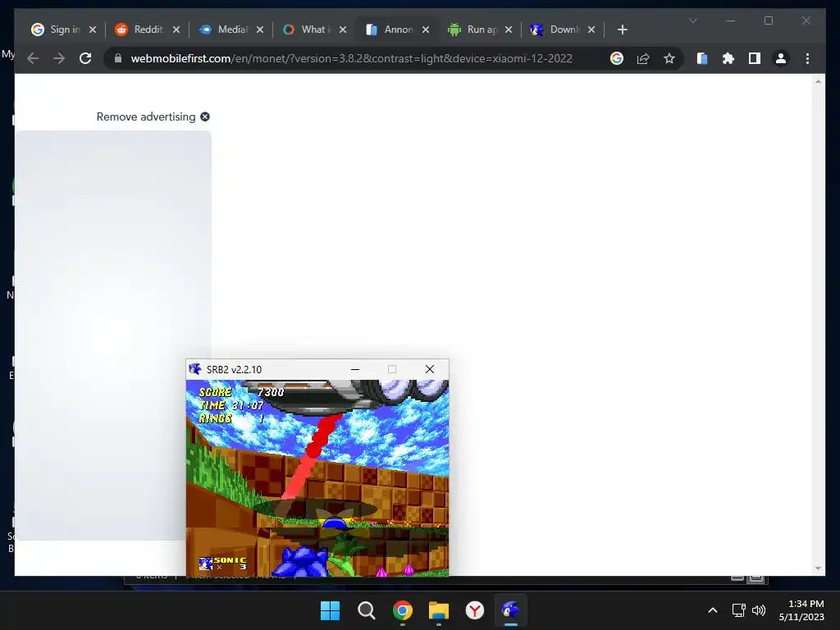The width and height of the screenshot is (840, 630).
Task: Open the Chrome profile menu
Action: click(781, 58)
